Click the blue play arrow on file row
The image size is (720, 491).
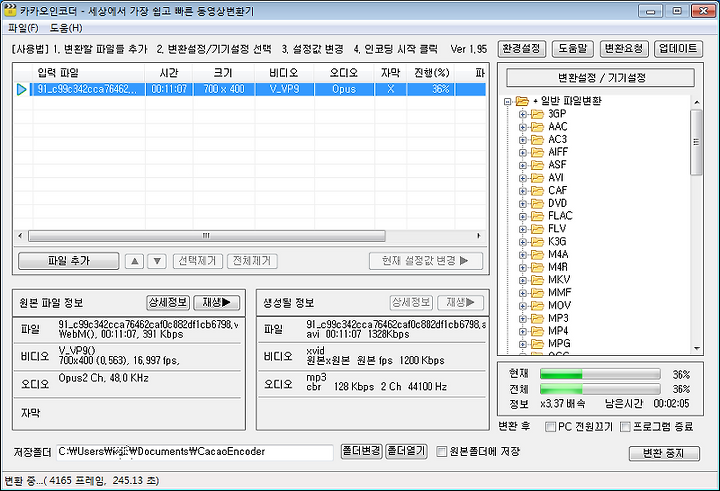(22, 90)
